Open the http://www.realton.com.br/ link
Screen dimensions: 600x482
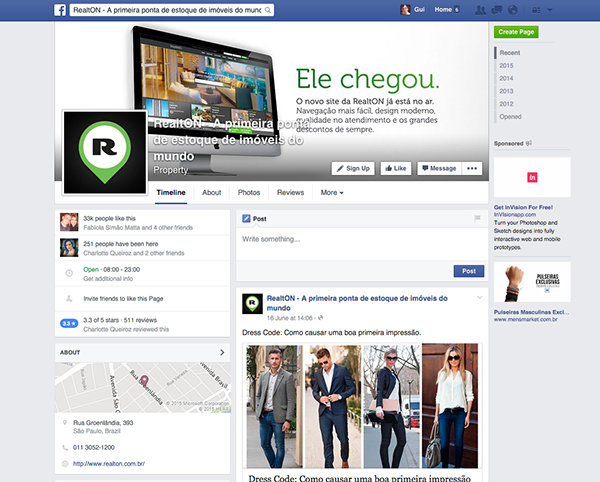(x=109, y=464)
